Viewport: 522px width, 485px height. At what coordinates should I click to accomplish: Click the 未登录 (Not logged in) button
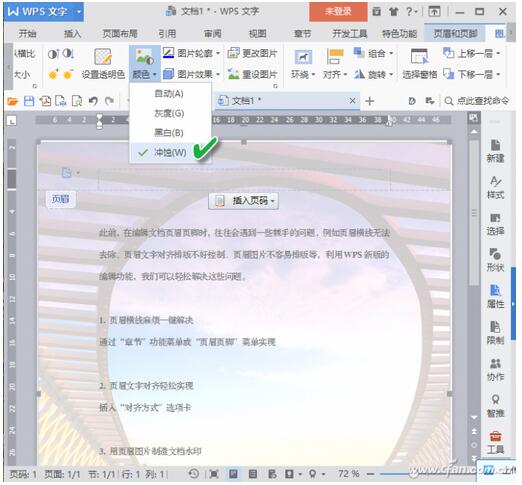pos(338,12)
